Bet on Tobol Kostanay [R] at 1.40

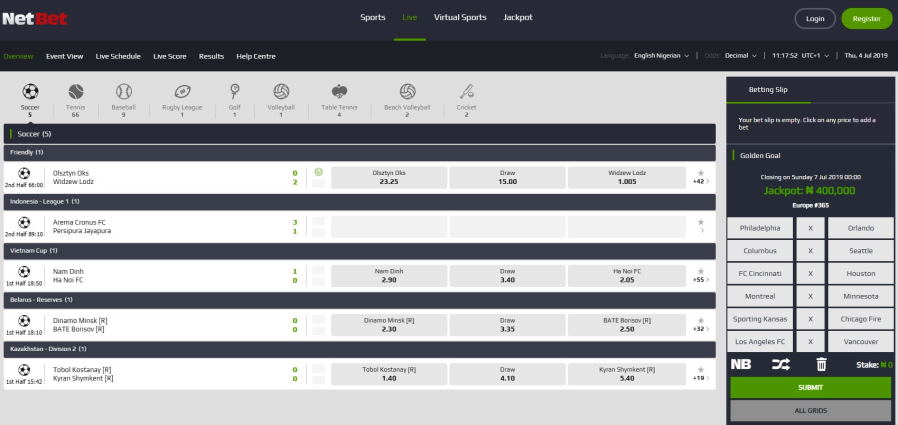[x=389, y=374]
